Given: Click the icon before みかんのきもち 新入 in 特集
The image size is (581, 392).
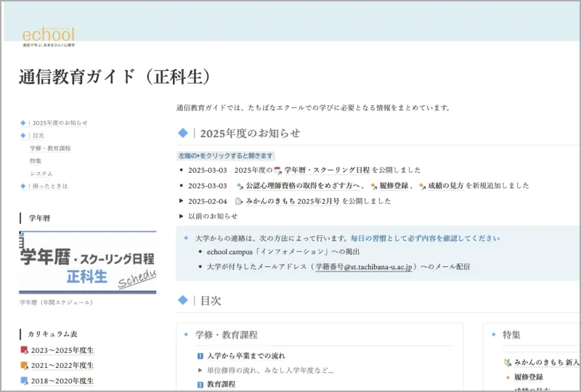Looking at the screenshot, I should click(508, 362).
